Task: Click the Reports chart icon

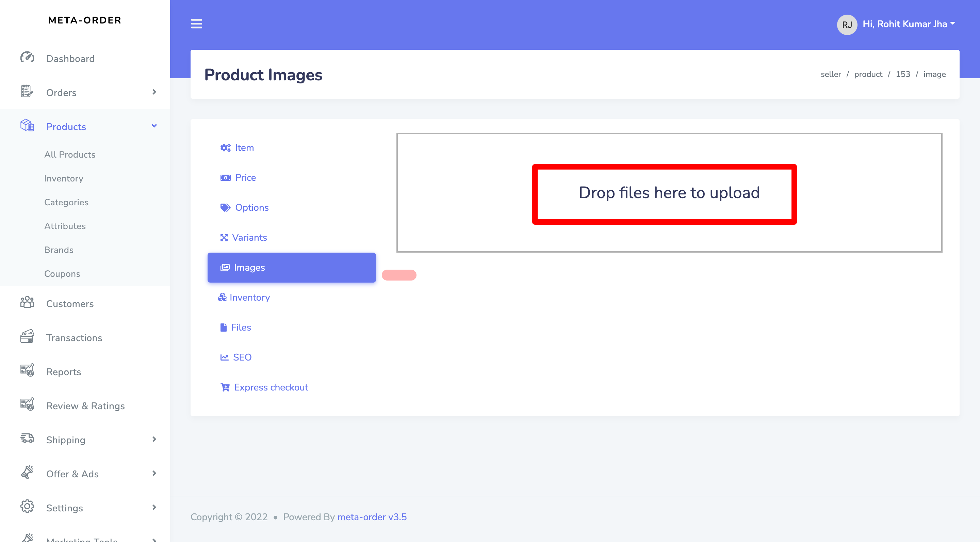Action: (27, 371)
